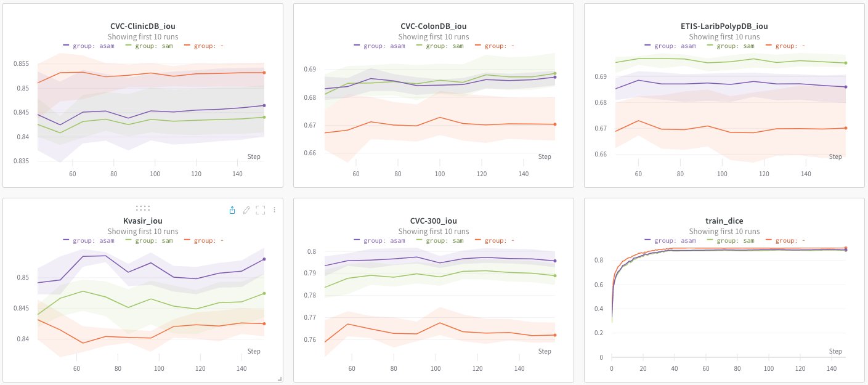
Task: Select the ETIS-LaribPolypDB_iou chart title
Action: click(724, 26)
